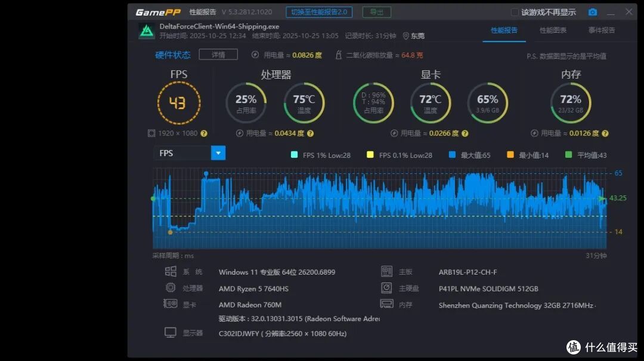Screen dimensions: 644x361
Task: Click the GPU D:96% usage gauge
Action: point(373,103)
